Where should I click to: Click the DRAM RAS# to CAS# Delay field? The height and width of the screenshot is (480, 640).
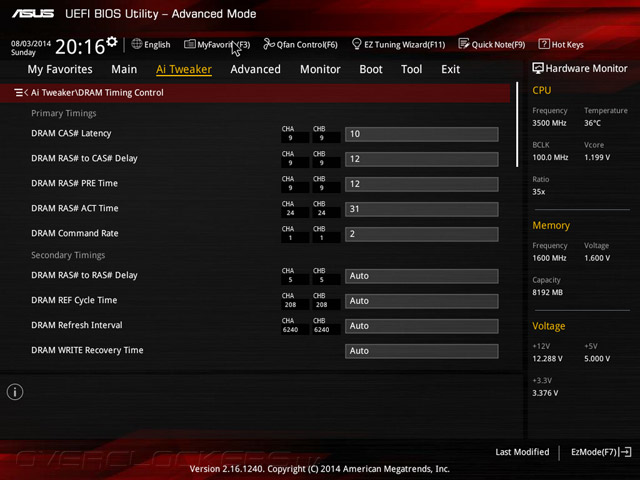pos(422,159)
